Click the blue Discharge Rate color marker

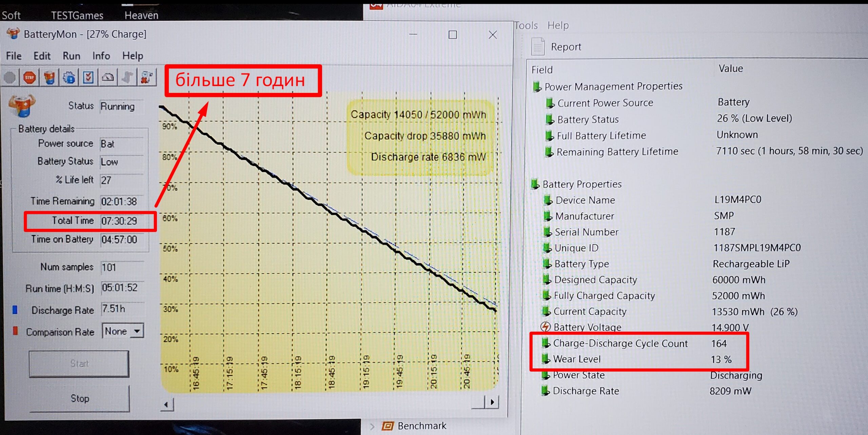point(15,310)
